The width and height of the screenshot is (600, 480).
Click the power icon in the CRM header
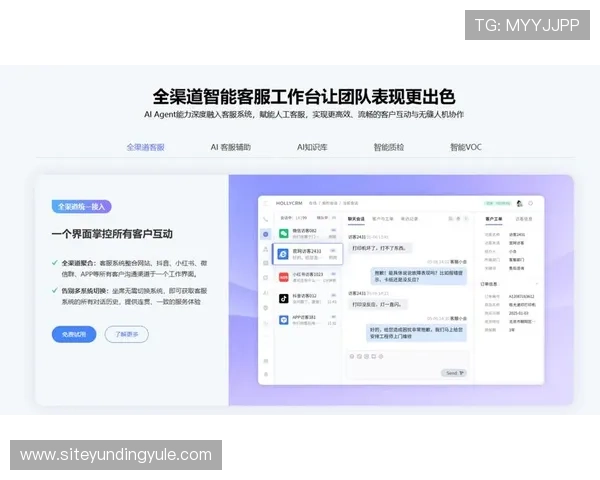tap(531, 203)
